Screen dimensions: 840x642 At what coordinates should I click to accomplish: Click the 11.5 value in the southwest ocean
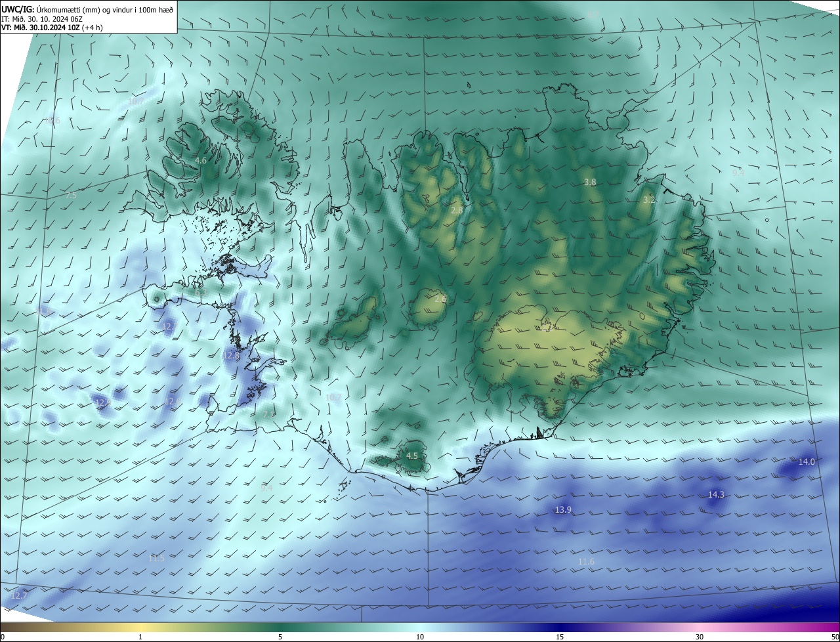pyautogui.click(x=156, y=558)
